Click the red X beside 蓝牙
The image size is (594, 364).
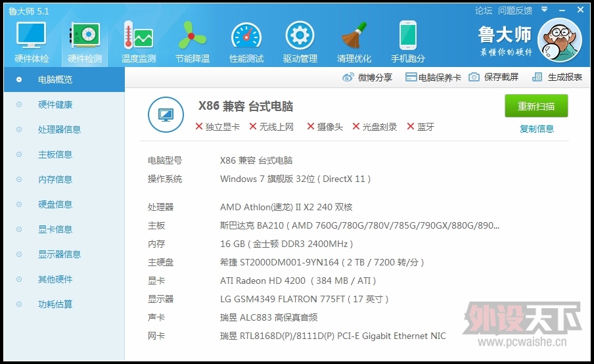pyautogui.click(x=410, y=126)
